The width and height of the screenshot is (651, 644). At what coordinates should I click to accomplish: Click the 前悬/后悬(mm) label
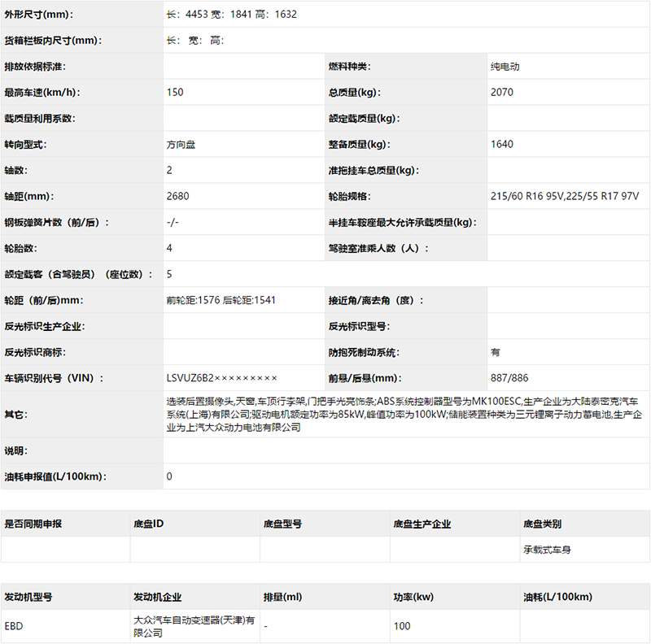pos(365,378)
